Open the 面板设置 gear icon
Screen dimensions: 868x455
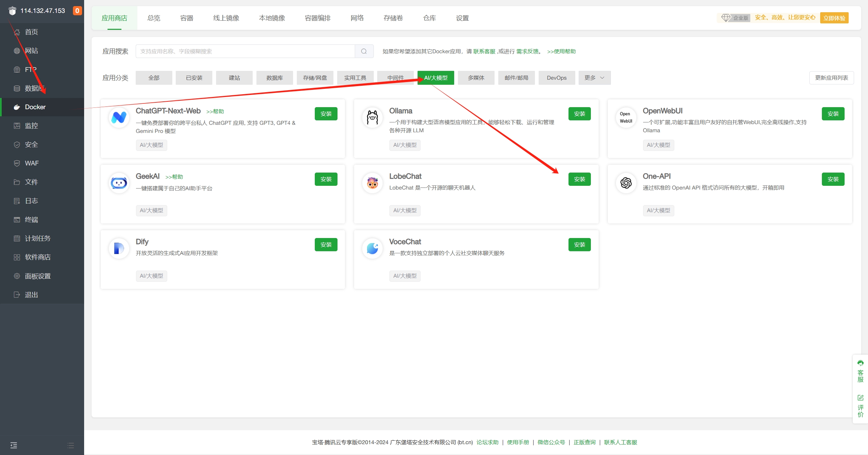tap(17, 276)
